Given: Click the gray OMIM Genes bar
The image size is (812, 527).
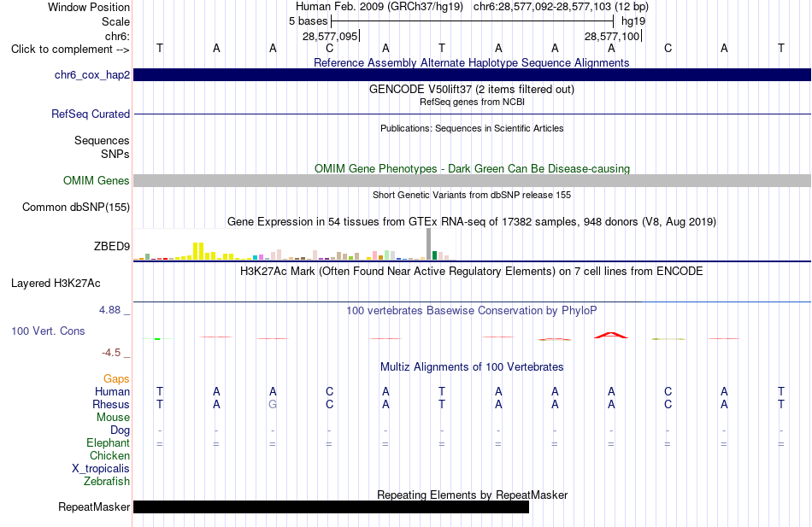Looking at the screenshot, I should (472, 180).
